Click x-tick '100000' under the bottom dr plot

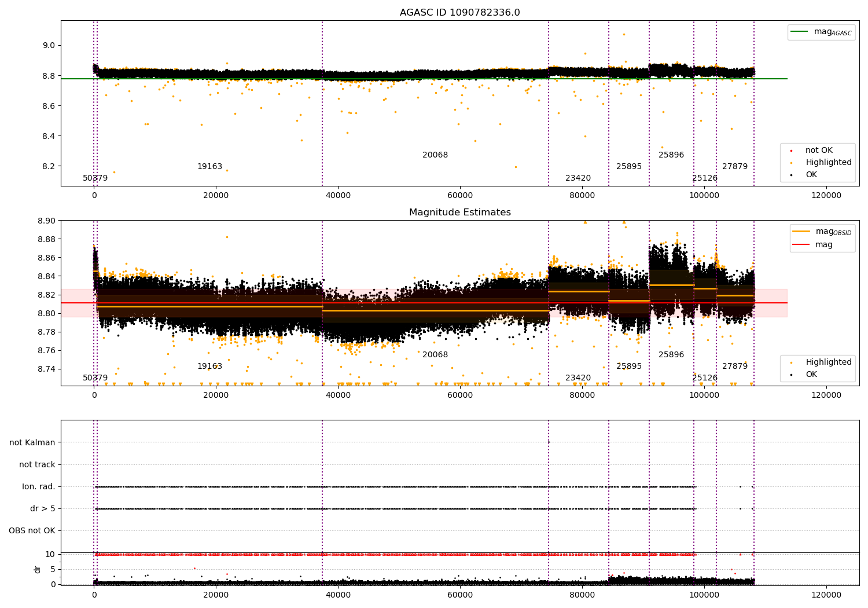tap(704, 595)
